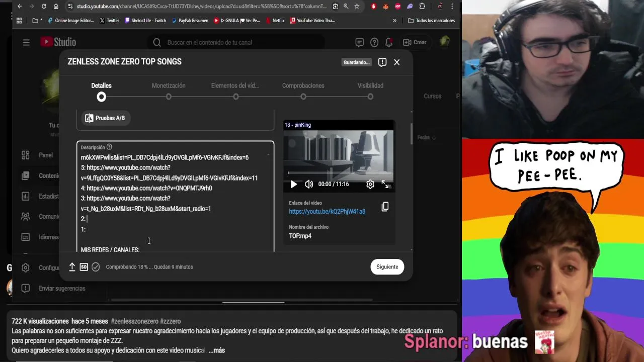644x362 pixels.
Task: Open preview player settings gear
Action: pyautogui.click(x=370, y=184)
